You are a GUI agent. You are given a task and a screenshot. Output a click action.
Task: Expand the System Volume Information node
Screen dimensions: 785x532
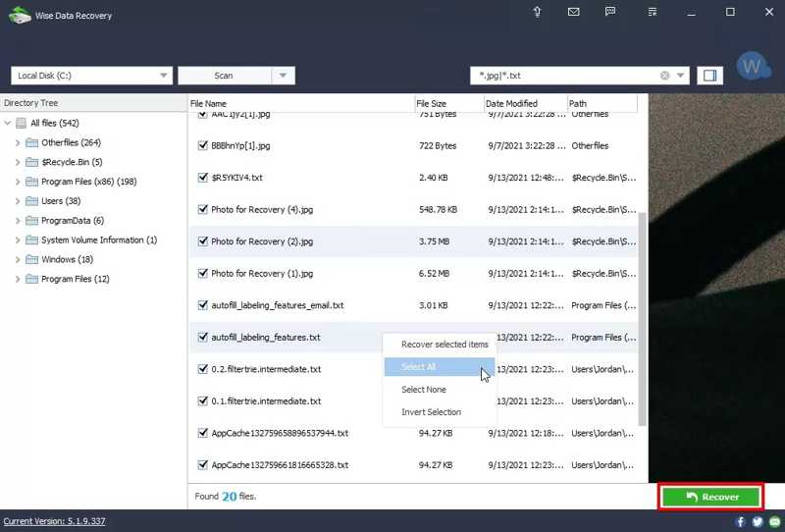coord(18,240)
